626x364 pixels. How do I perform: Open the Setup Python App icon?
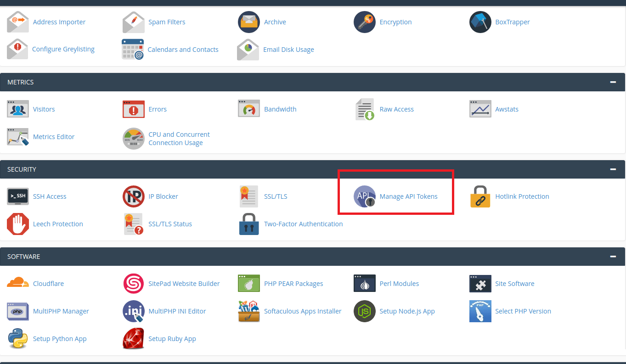click(18, 339)
